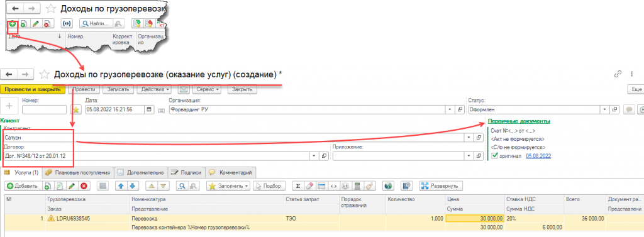Click the globe icon in services toolbar
The image size is (644, 237).
387,186
